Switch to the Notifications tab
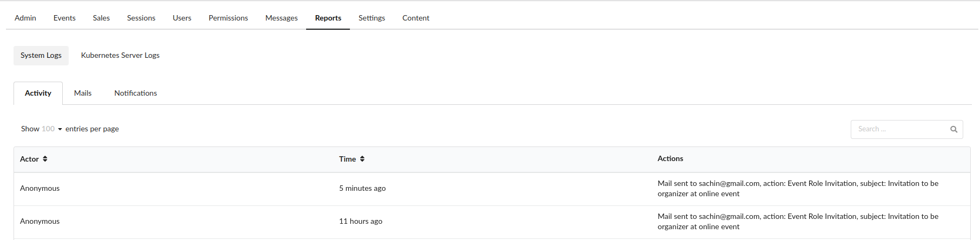The image size is (980, 240). [136, 93]
